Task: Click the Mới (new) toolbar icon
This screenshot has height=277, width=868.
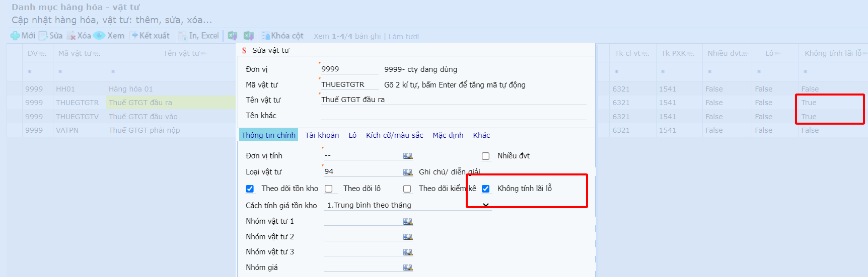Action: [x=16, y=36]
